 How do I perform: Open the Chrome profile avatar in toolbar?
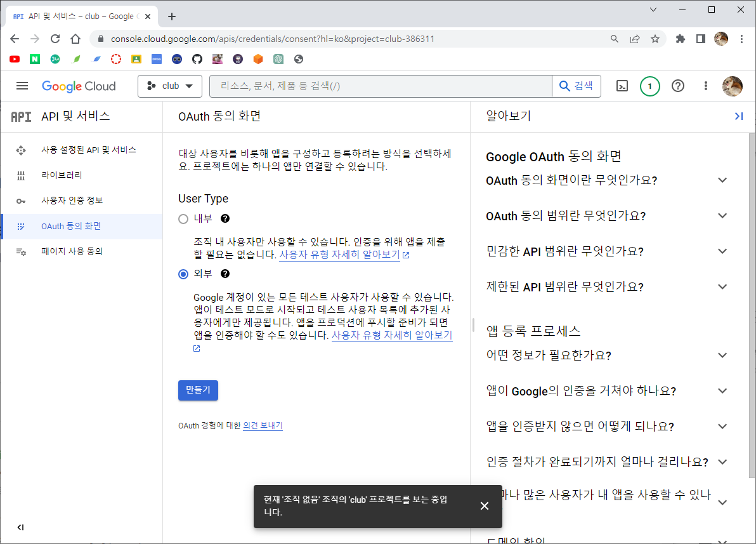721,39
